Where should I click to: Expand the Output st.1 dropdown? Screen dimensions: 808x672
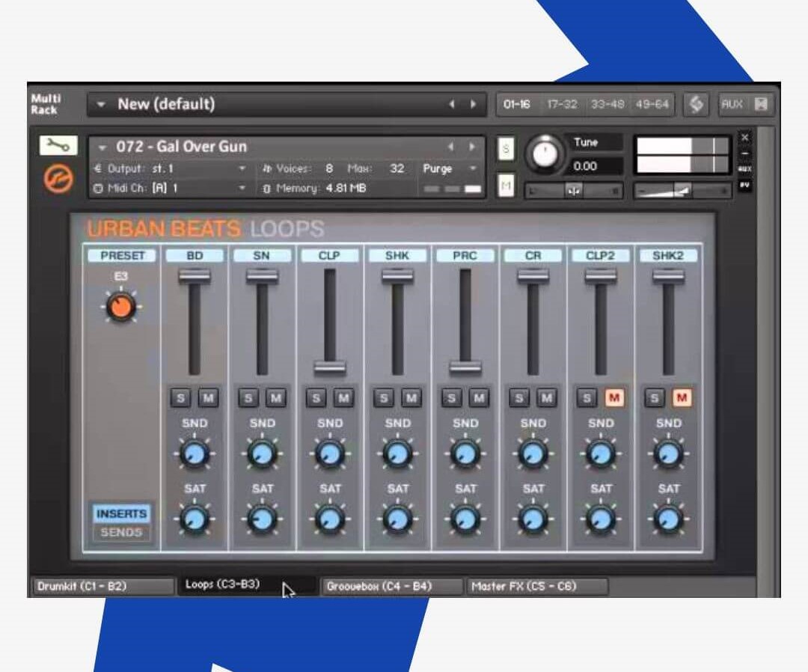pos(242,169)
